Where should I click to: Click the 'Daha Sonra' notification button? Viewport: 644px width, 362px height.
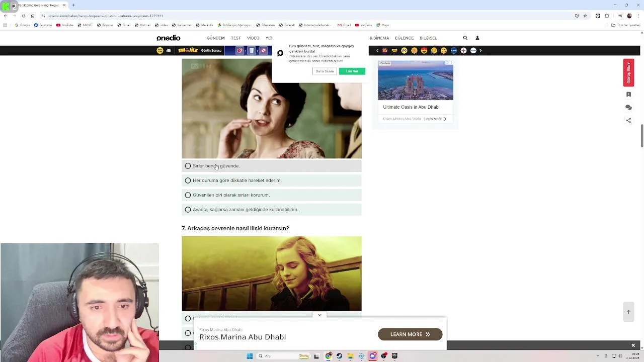[325, 71]
